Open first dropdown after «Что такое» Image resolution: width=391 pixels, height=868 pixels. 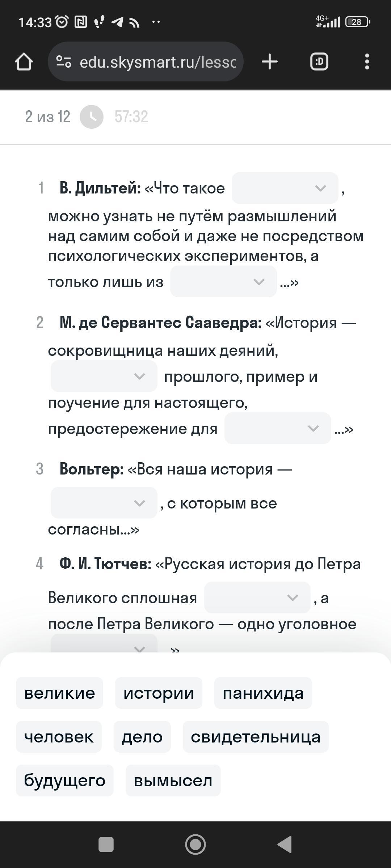click(285, 188)
